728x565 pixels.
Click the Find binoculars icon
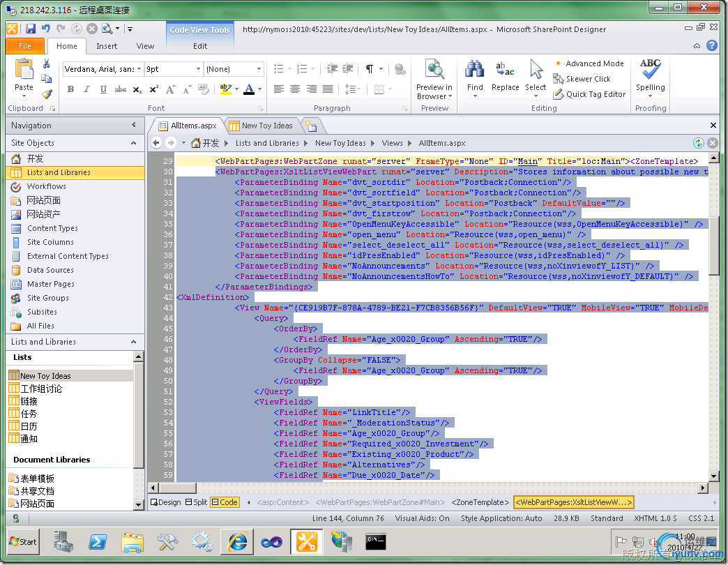point(475,70)
